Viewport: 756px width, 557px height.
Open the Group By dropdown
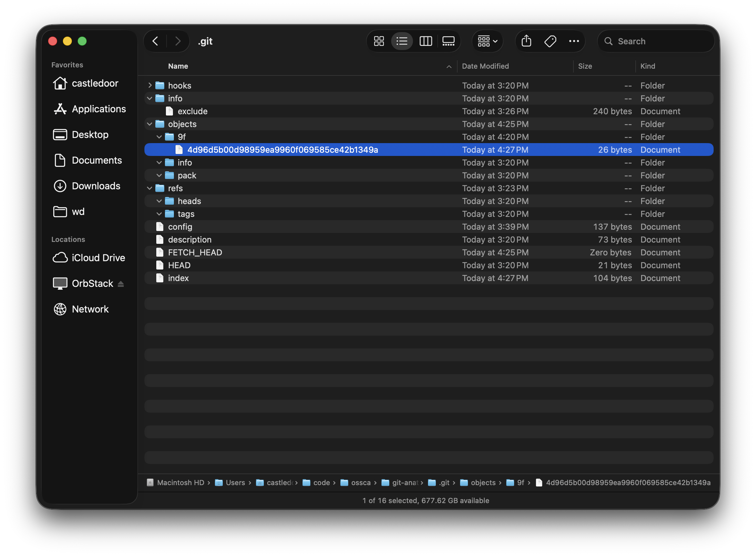click(487, 41)
